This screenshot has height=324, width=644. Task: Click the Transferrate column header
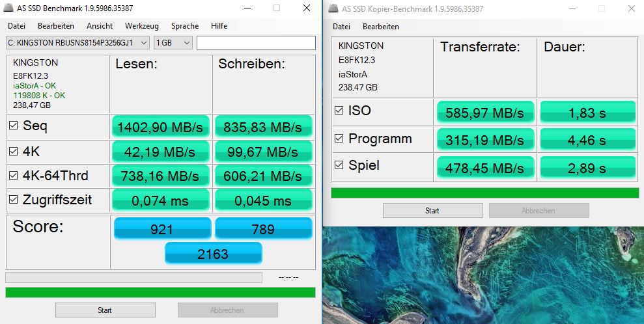[x=480, y=47]
